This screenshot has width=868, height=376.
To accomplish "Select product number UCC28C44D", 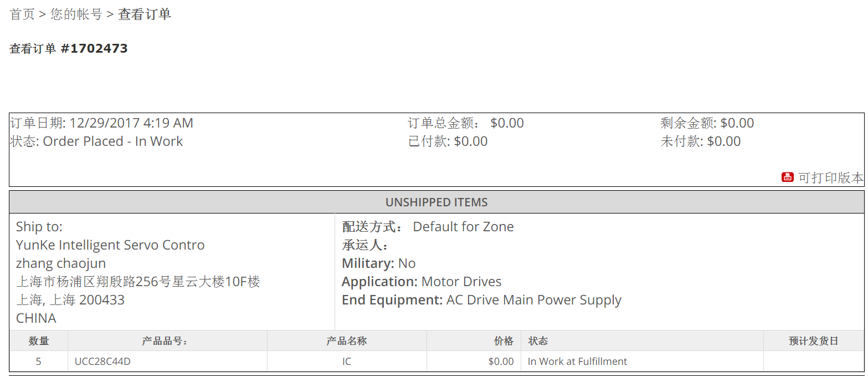I will (x=102, y=362).
